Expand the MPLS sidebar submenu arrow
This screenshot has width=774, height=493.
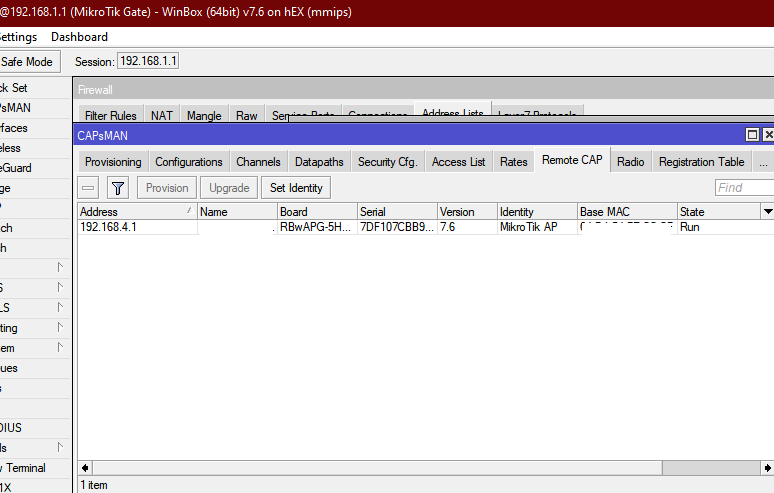click(x=60, y=307)
